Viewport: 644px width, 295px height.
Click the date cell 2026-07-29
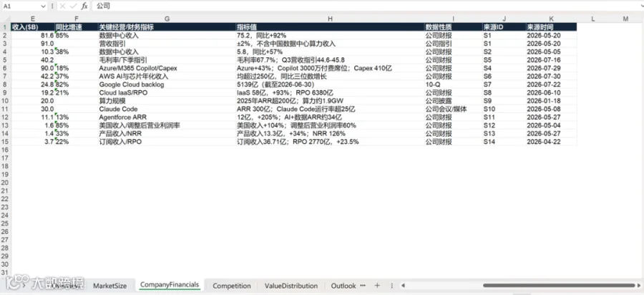pyautogui.click(x=551, y=68)
